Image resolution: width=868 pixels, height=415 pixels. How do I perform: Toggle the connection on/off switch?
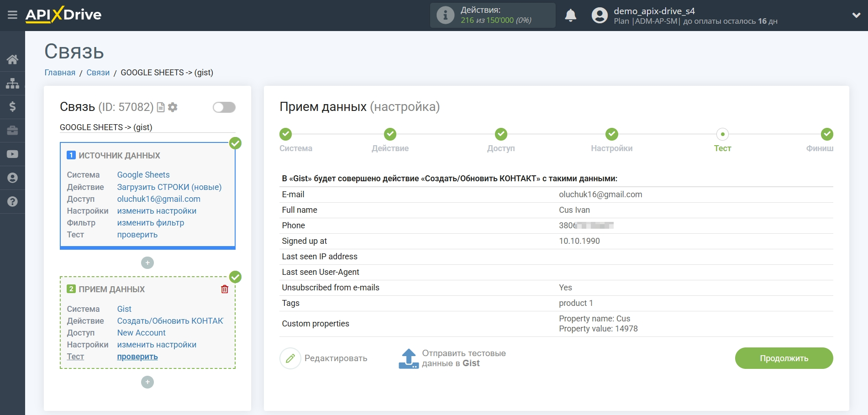[x=224, y=107]
